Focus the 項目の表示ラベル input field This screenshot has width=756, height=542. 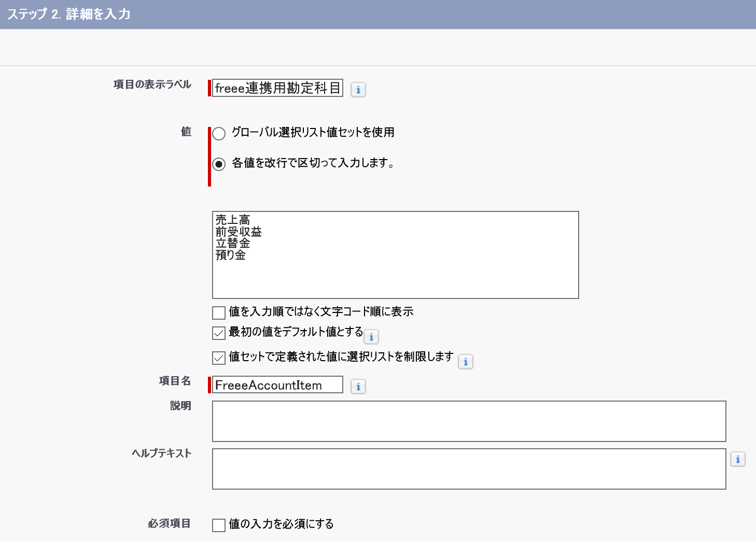tap(277, 88)
